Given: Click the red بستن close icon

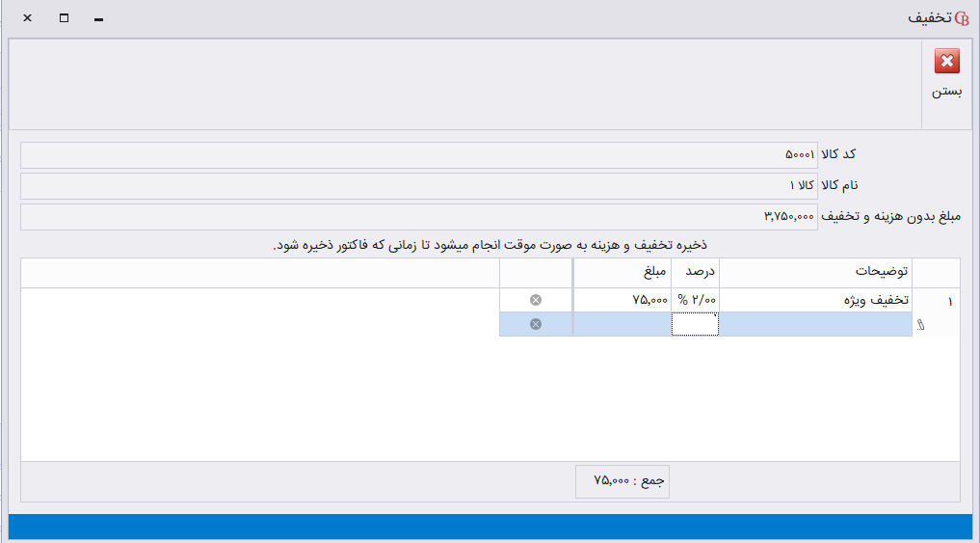Looking at the screenshot, I should click(947, 63).
